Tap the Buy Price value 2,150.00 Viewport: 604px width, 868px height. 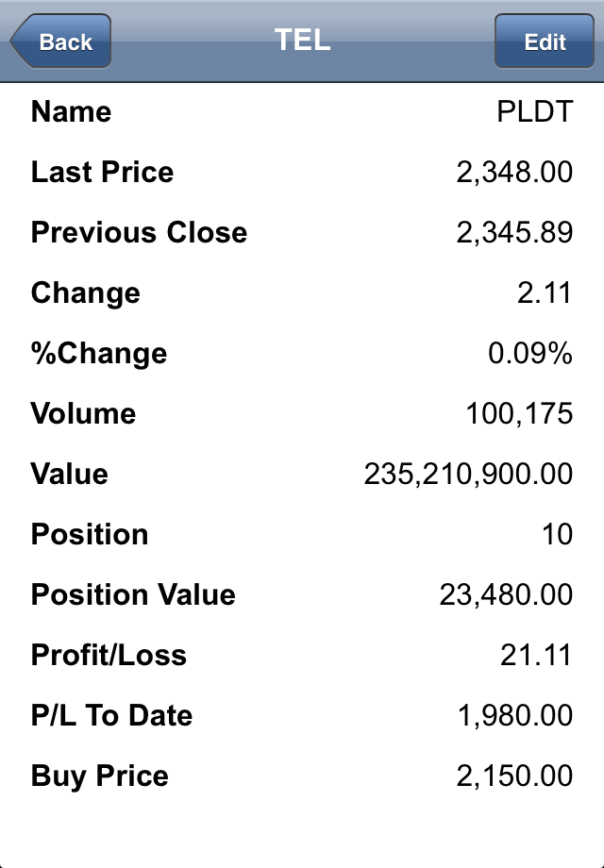[x=514, y=776]
